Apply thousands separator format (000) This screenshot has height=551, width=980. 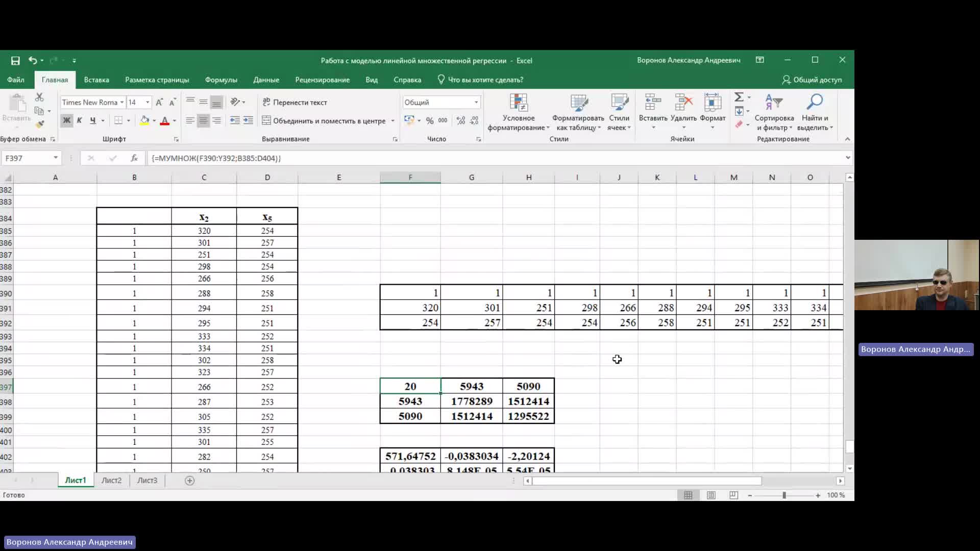443,120
